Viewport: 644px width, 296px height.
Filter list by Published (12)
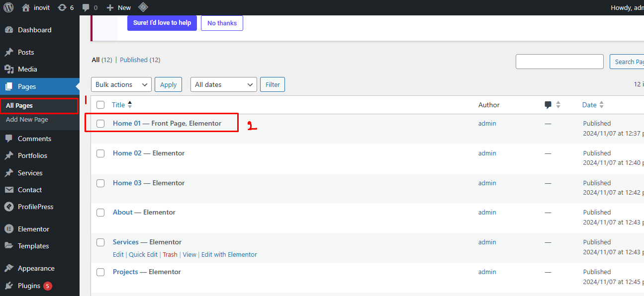tap(140, 60)
